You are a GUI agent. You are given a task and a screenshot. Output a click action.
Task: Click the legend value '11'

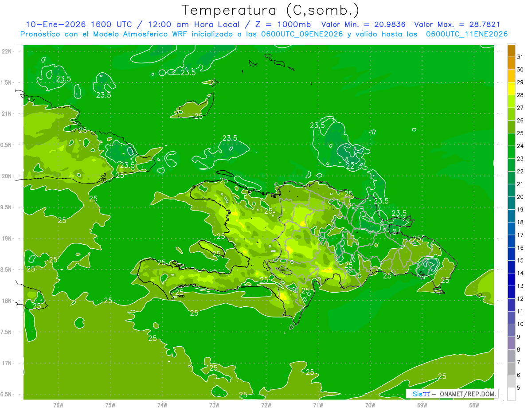(520, 312)
